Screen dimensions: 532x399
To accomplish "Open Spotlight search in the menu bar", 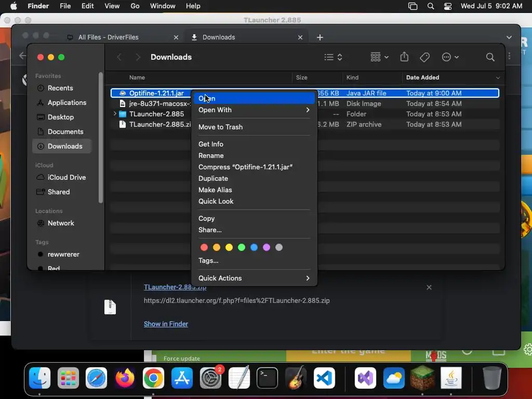I will point(431,6).
